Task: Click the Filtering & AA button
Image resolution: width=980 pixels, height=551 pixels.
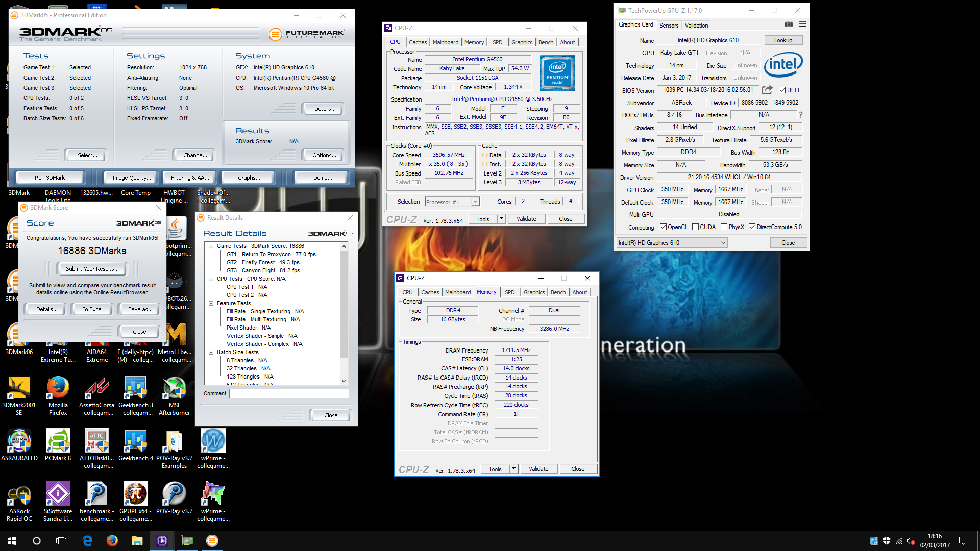Action: (x=190, y=178)
